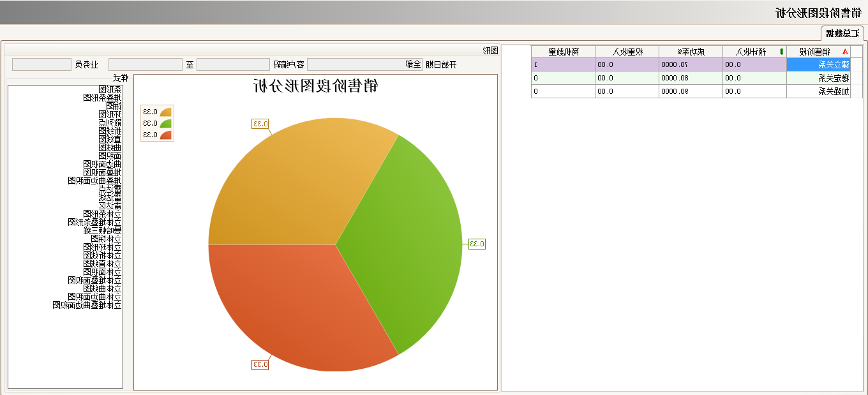
Task: Select the 堆叠条形图 chart style
Action: 101,99
